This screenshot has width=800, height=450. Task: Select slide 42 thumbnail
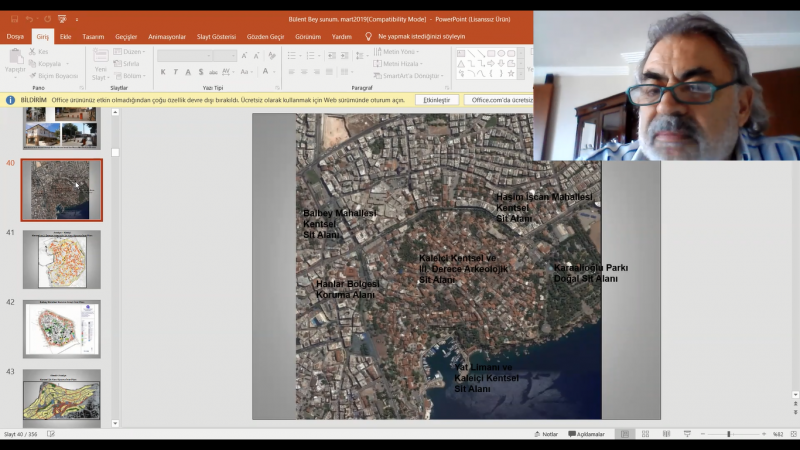[x=62, y=329]
